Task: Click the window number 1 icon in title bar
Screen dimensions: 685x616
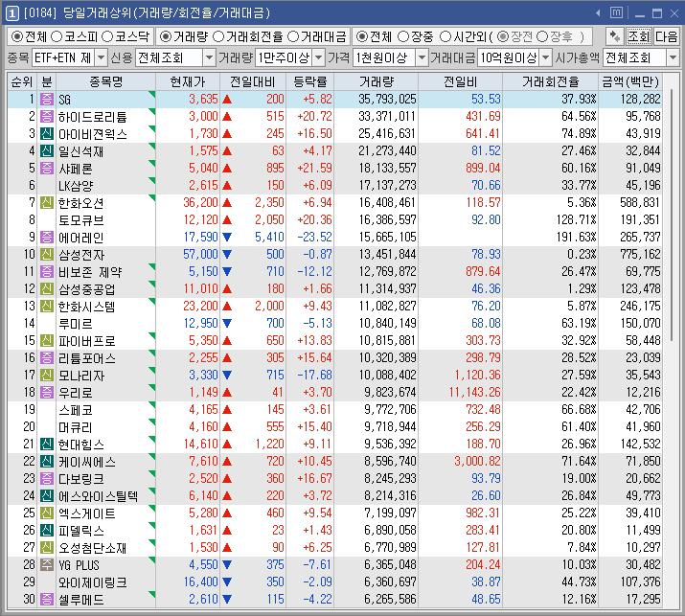Action: click(11, 13)
